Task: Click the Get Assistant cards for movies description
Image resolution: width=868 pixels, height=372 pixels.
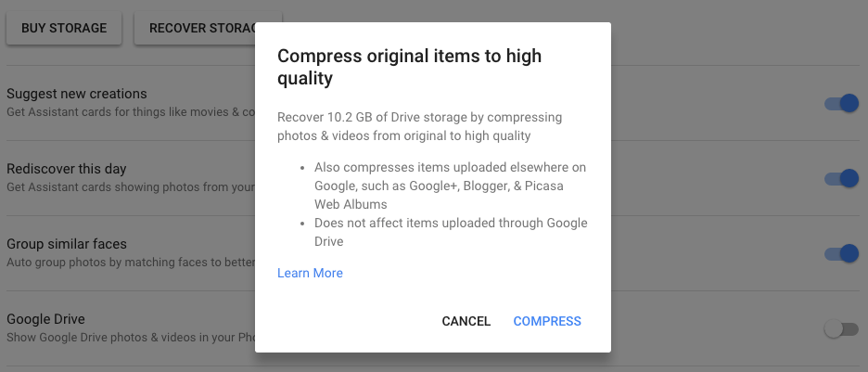Action: 130,112
